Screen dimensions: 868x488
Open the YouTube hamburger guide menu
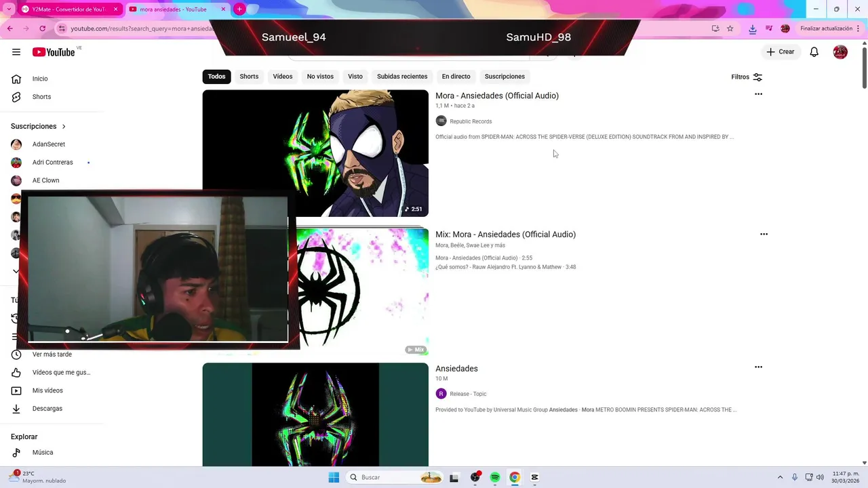click(16, 52)
